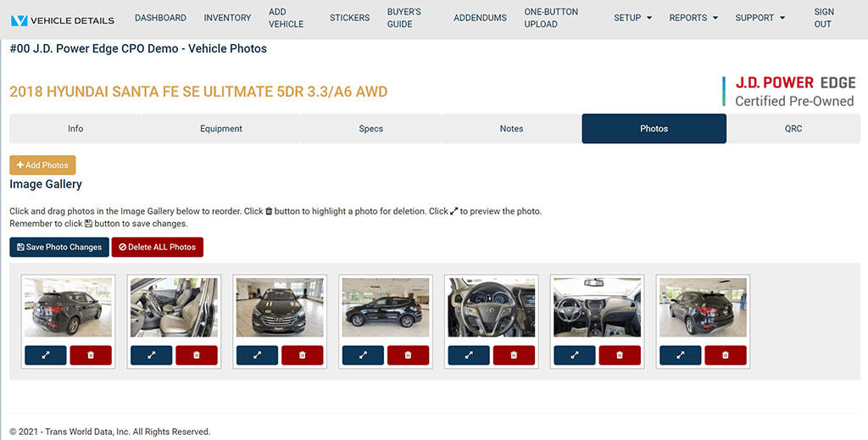The image size is (868, 440).
Task: Select the Photos tab
Action: click(x=654, y=128)
